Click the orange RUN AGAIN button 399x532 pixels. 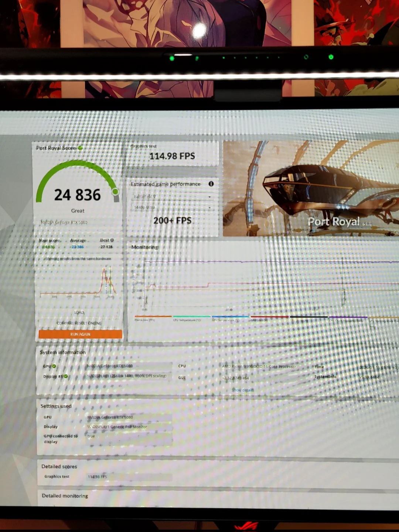tap(80, 334)
